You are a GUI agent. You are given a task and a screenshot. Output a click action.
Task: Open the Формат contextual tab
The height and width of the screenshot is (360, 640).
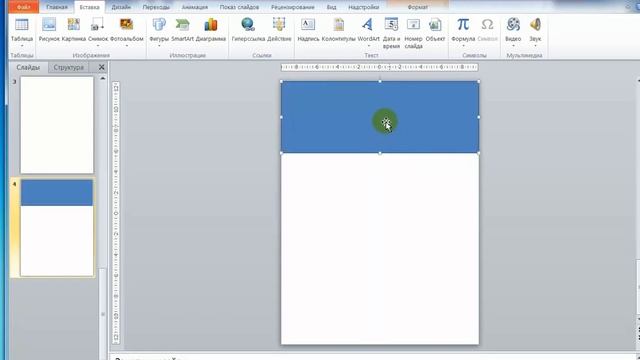pyautogui.click(x=418, y=7)
